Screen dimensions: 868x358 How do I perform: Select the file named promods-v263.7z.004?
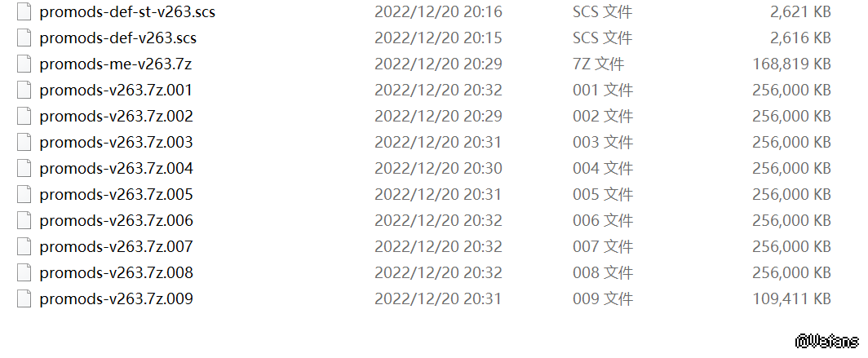116,169
